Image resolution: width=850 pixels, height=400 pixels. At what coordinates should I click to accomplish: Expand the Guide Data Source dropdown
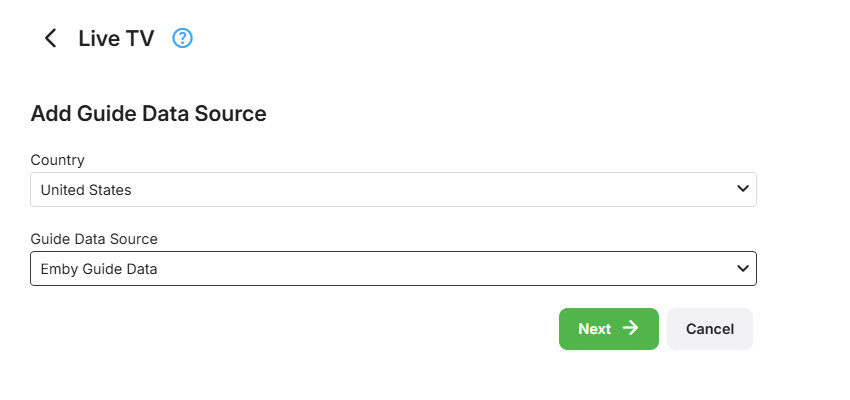(393, 268)
